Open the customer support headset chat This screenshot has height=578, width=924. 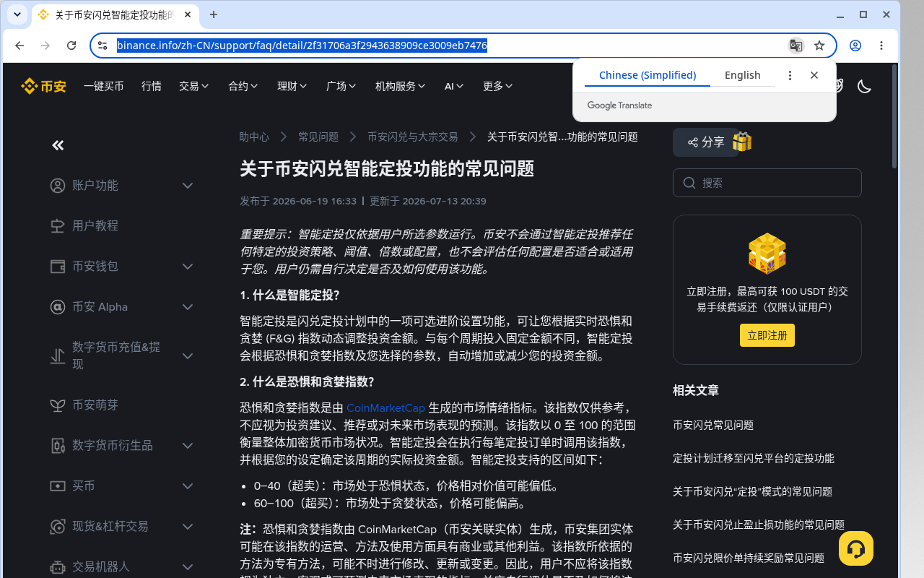click(856, 548)
